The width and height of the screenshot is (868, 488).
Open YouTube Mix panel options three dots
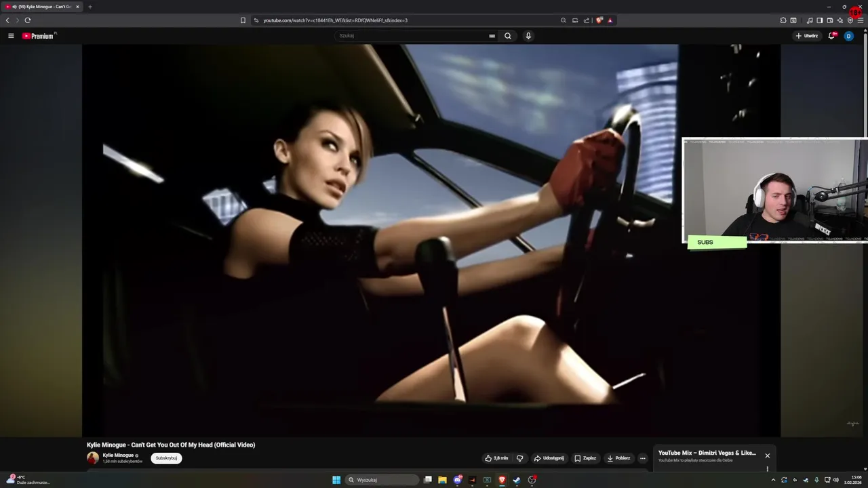click(x=768, y=468)
